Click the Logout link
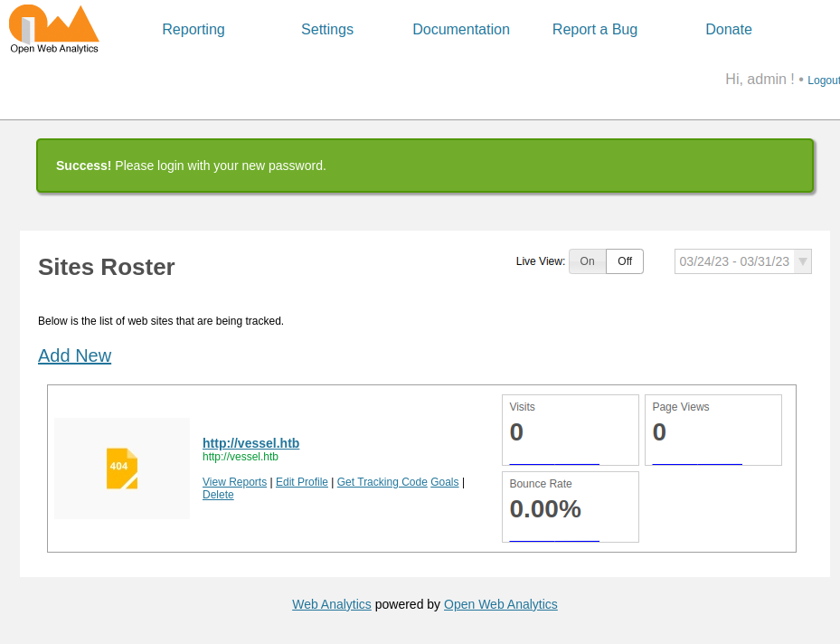 pyautogui.click(x=824, y=80)
